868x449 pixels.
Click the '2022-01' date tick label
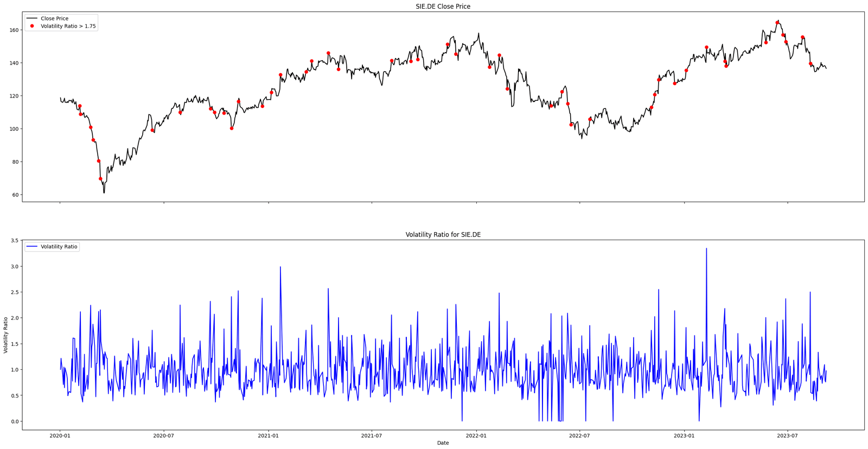tap(476, 435)
